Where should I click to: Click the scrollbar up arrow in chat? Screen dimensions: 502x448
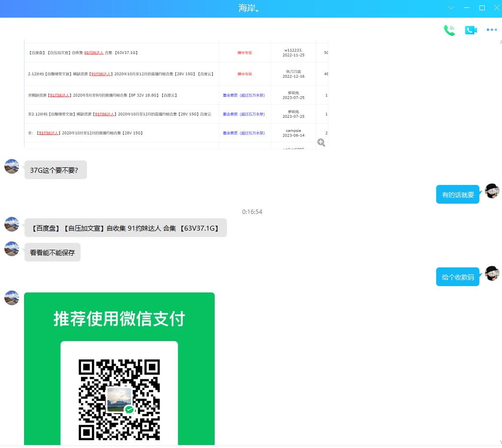[499, 42]
